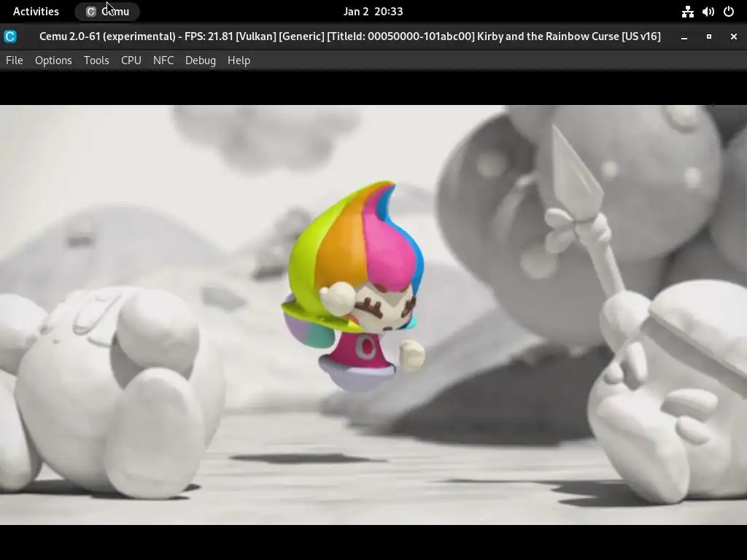Open the CPU menu
The image size is (747, 560).
[131, 61]
